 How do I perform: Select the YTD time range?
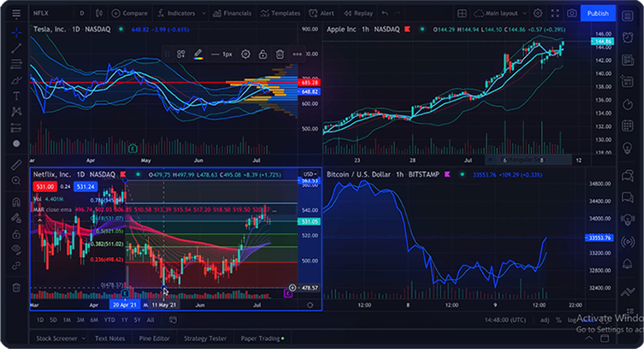109,320
